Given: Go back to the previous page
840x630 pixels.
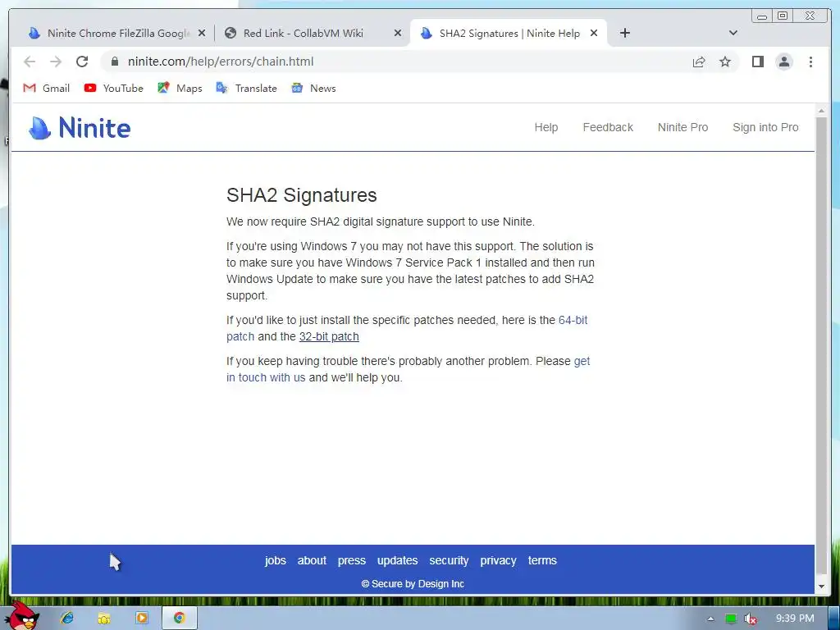Looking at the screenshot, I should point(30,62).
